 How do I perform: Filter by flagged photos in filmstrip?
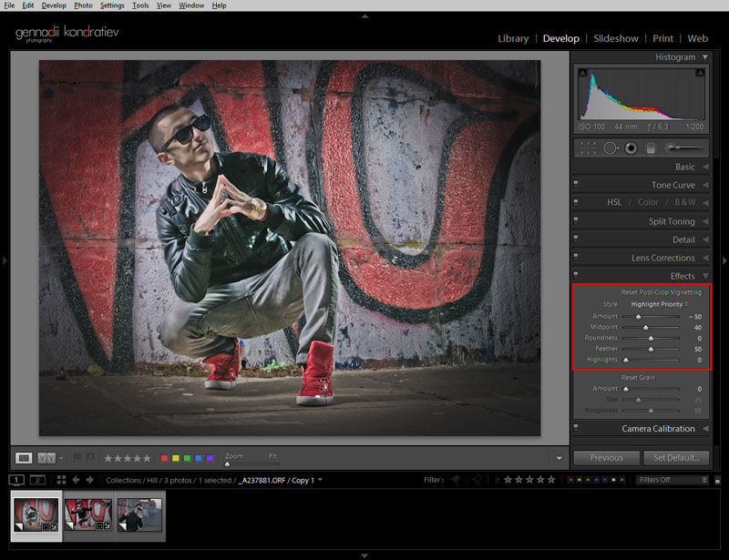[455, 480]
